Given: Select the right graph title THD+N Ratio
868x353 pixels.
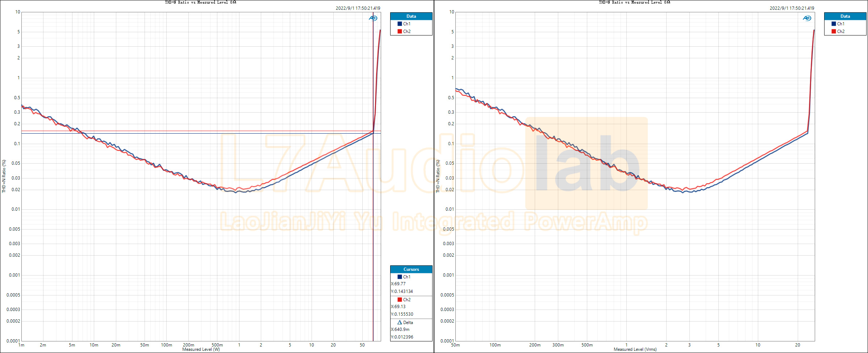Looking at the screenshot, I should pyautogui.click(x=634, y=2).
